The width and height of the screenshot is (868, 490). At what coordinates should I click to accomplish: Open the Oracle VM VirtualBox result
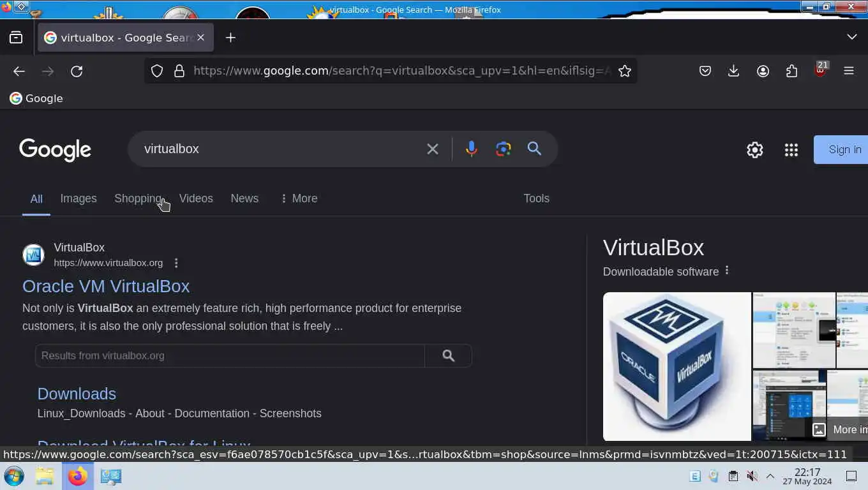click(106, 286)
